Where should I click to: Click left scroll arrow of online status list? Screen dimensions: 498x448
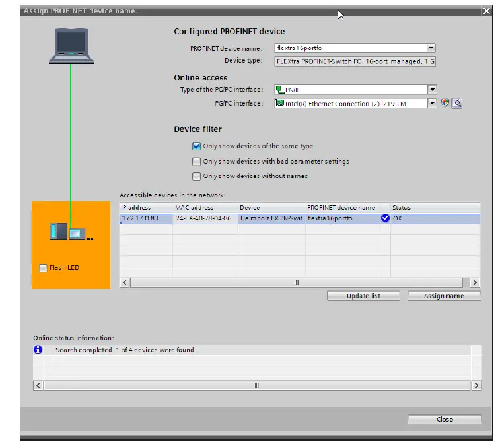pyautogui.click(x=38, y=385)
